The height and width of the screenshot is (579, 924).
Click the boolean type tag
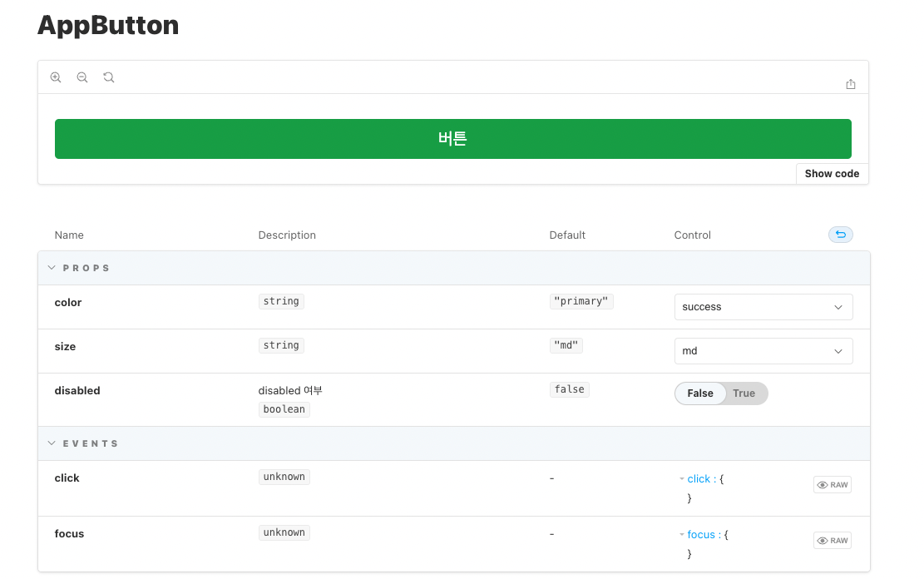click(x=284, y=409)
